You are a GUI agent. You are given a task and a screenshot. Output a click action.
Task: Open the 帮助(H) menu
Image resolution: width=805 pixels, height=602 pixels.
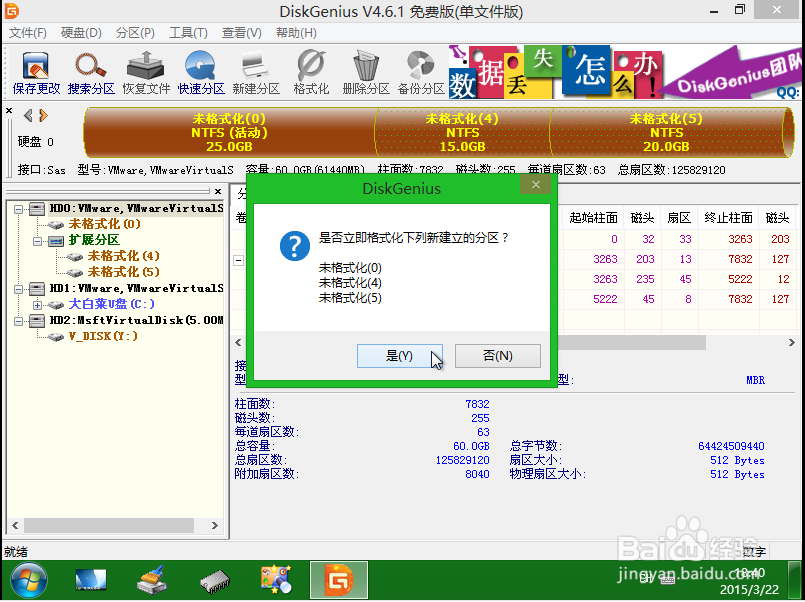pyautogui.click(x=296, y=33)
